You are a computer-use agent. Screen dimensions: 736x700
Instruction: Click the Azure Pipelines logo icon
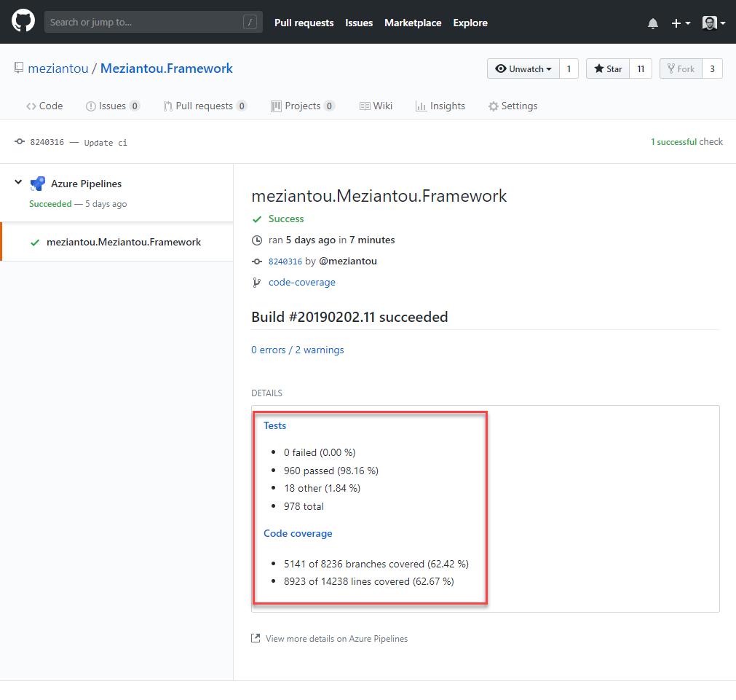[38, 184]
